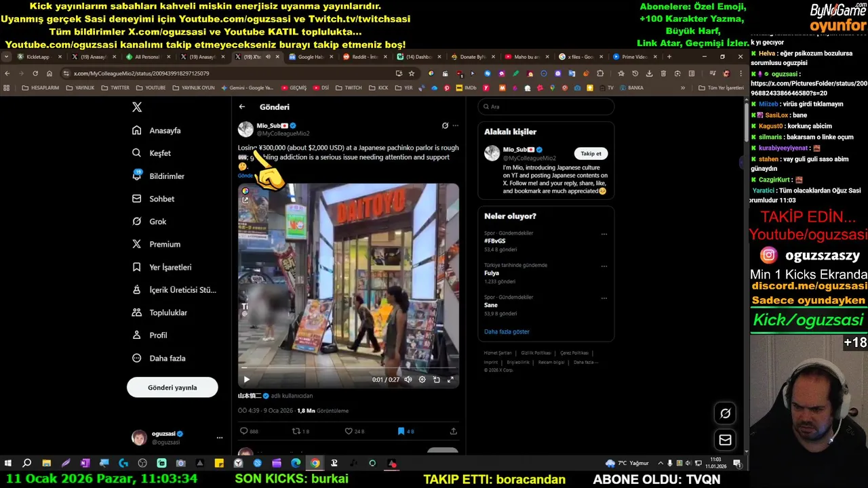Screen dimensions: 868x488
Task: Open taskbar search magnifier
Action: click(x=27, y=464)
